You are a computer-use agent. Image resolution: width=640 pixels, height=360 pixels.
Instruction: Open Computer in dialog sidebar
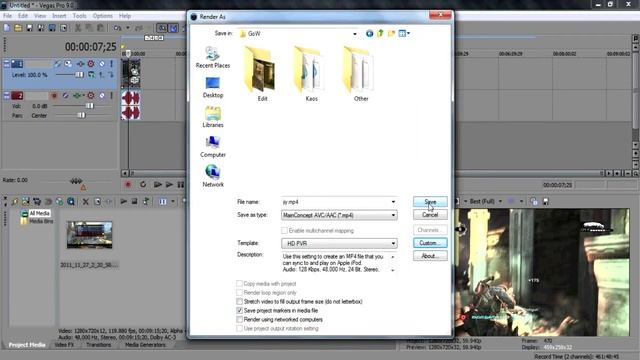(x=213, y=147)
